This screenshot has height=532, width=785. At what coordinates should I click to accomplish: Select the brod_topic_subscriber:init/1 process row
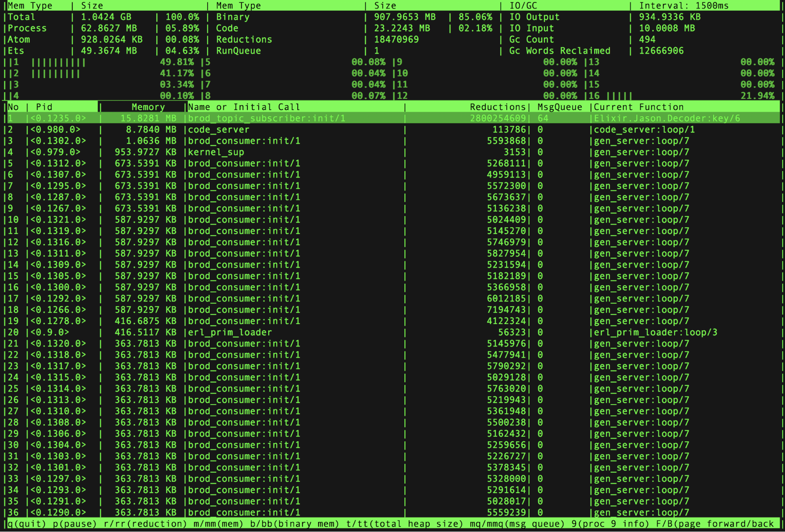click(267, 118)
